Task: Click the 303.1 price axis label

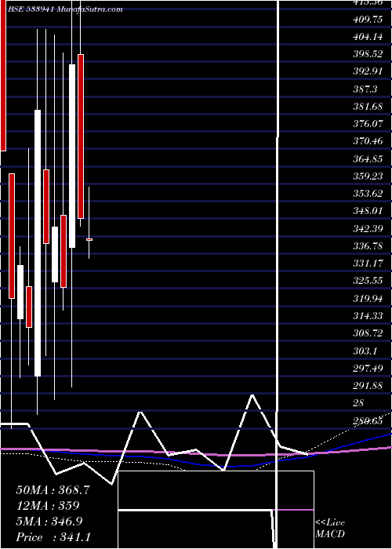Action: (365, 351)
